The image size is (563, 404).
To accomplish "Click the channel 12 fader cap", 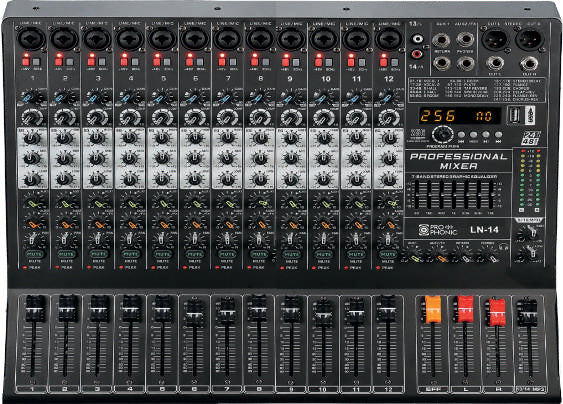I will (387, 308).
